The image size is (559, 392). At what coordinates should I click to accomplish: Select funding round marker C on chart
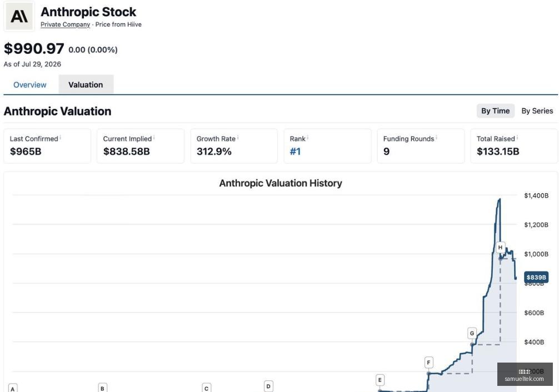206,388
